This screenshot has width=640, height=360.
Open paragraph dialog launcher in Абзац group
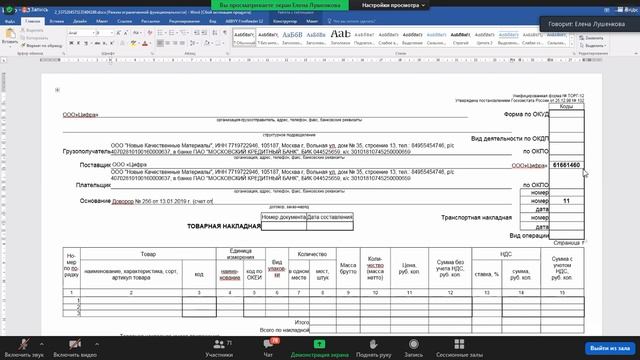click(227, 53)
